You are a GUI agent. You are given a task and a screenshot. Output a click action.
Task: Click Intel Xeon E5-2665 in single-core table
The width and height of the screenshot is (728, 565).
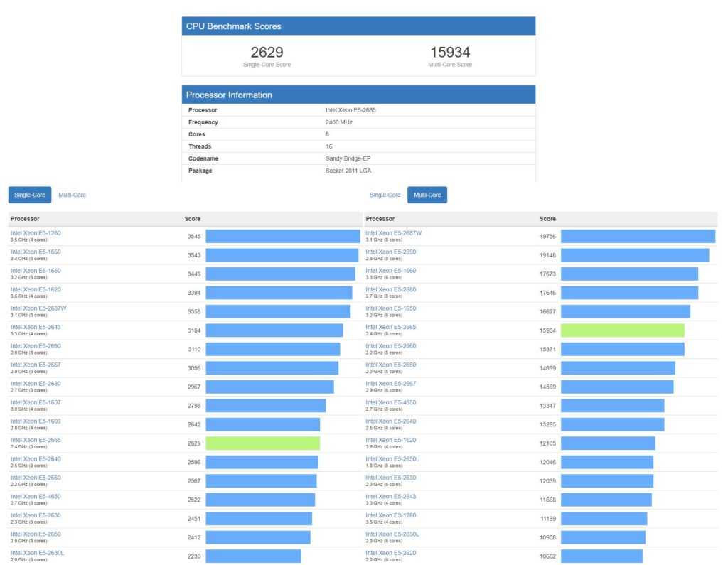click(x=36, y=440)
